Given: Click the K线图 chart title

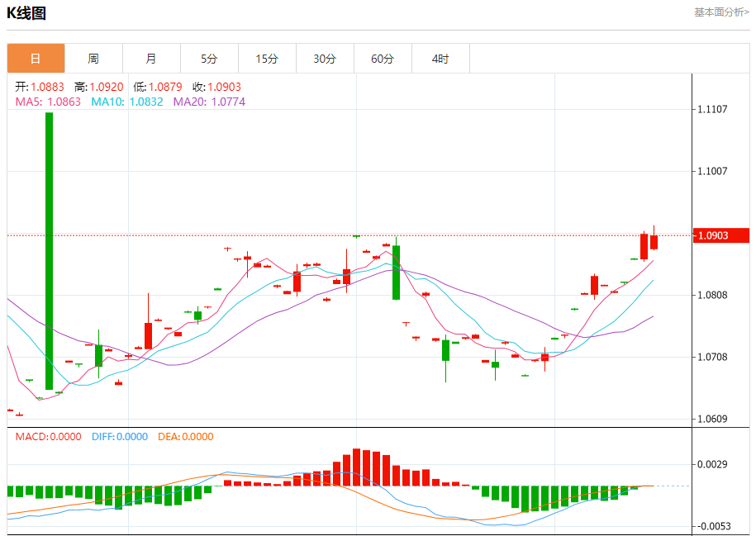Looking at the screenshot, I should click(26, 13).
